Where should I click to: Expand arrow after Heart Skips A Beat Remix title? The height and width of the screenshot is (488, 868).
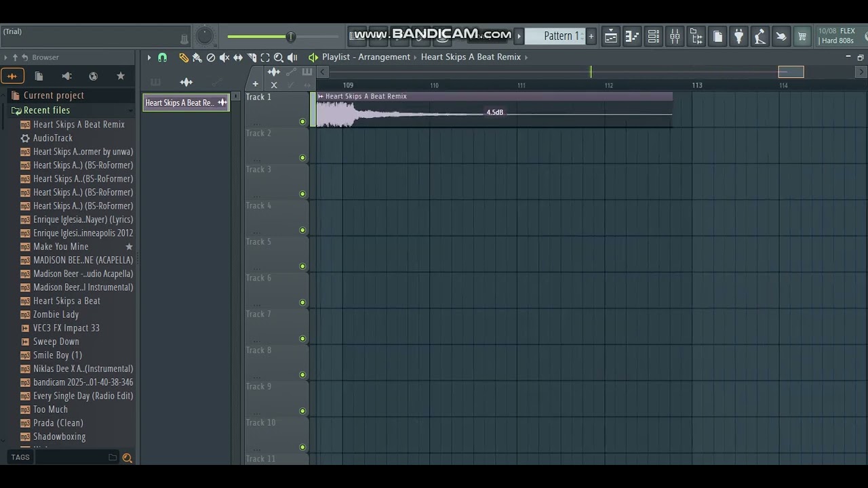click(x=526, y=58)
